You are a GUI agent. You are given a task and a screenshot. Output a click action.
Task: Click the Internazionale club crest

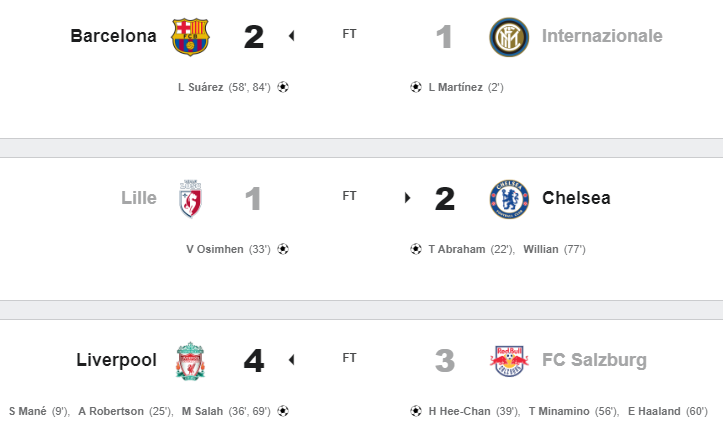pyautogui.click(x=509, y=37)
